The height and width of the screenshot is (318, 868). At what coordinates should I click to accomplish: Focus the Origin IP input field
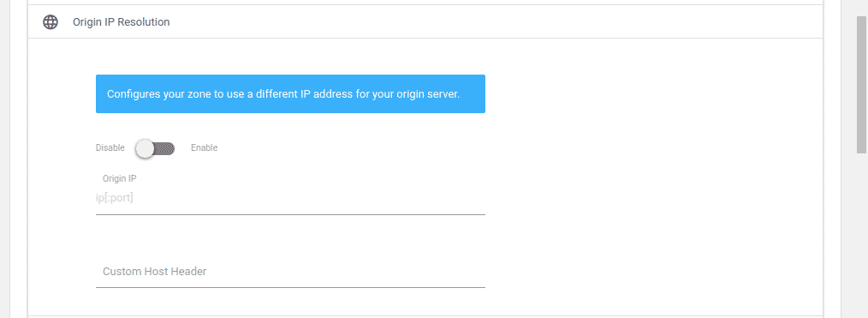click(291, 198)
